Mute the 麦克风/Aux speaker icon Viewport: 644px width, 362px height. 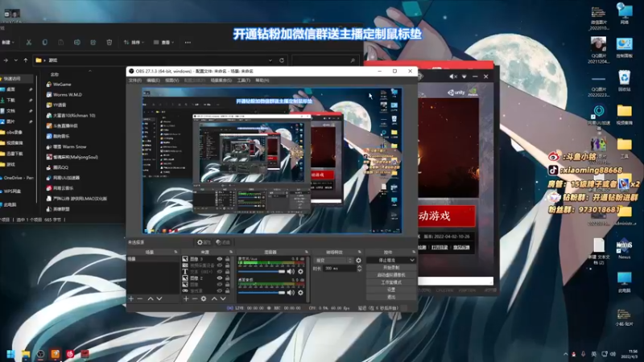pyautogui.click(x=291, y=271)
